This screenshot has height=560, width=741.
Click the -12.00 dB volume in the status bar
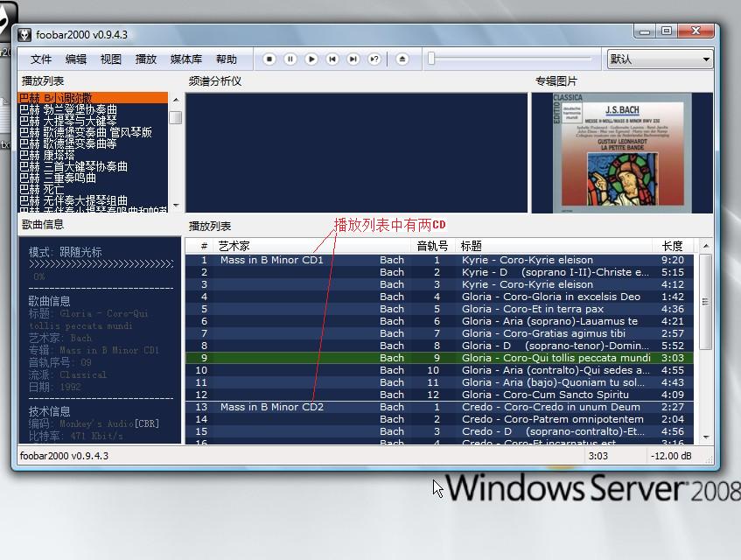point(671,456)
